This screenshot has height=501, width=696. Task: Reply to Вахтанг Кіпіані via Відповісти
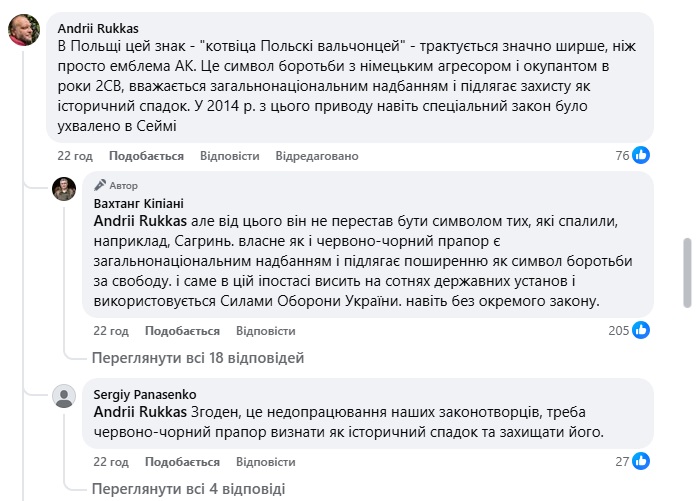(265, 331)
